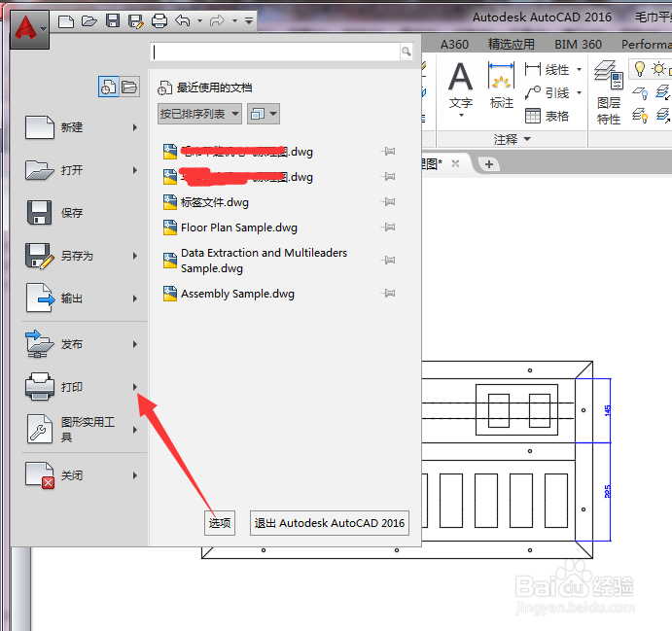Screen dimensions: 672x631
Task: Close the current drawing tab
Action: (455, 163)
